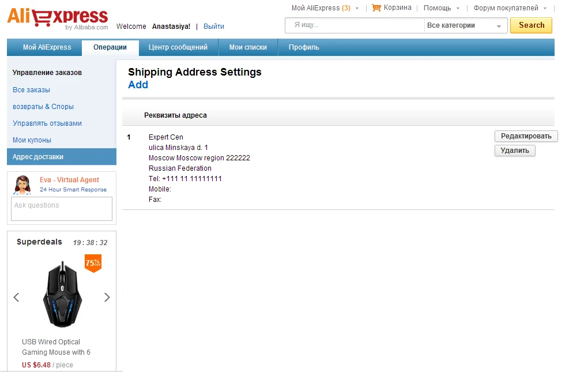588x372 pixels.
Task: Click the Eva Virtual Agent avatar
Action: pos(23,185)
